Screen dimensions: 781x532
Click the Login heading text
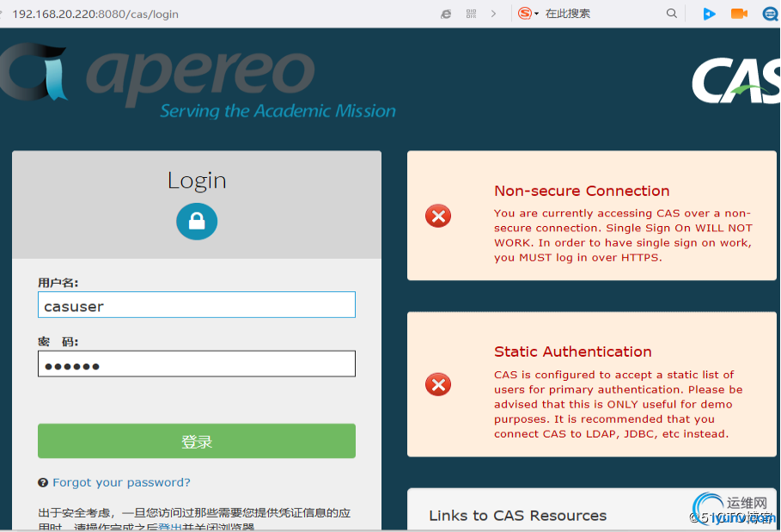click(x=197, y=180)
